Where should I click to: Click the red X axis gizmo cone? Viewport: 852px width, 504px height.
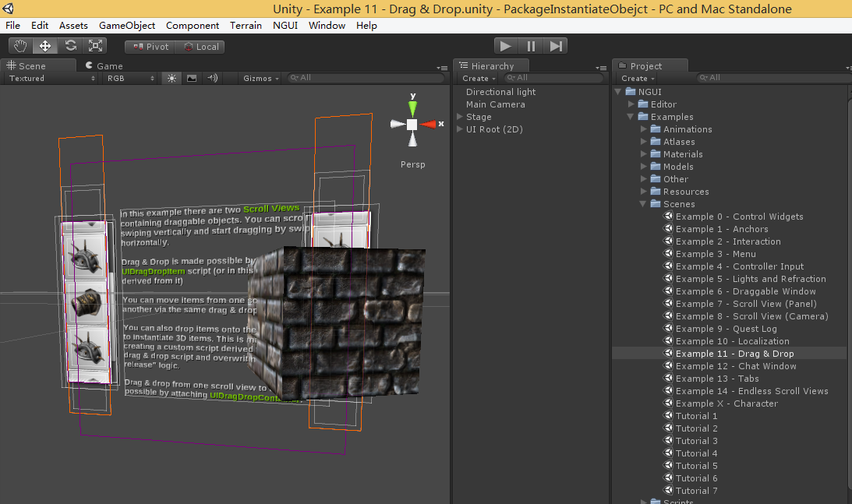click(x=428, y=125)
